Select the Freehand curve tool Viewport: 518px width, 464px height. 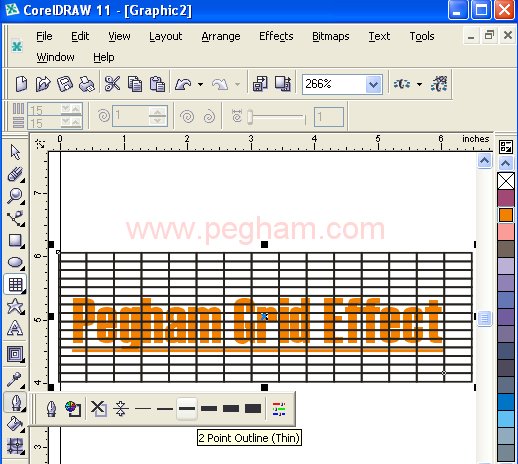tap(15, 218)
